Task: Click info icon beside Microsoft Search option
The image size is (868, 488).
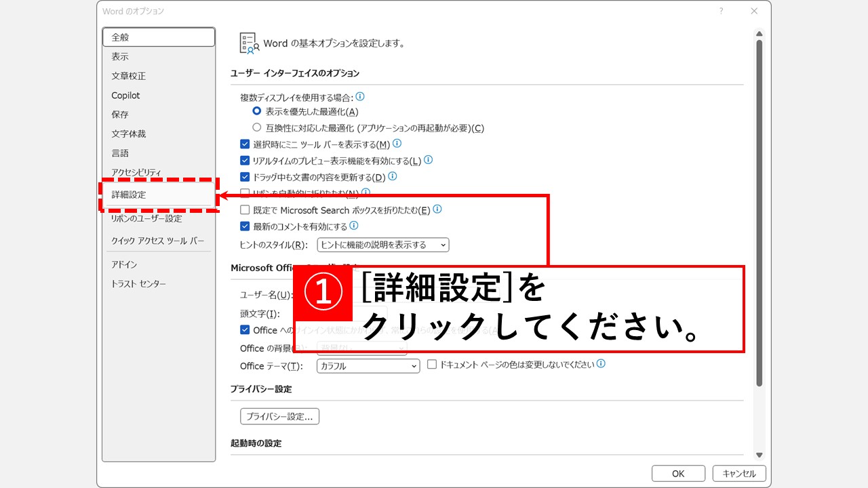Action: 437,209
